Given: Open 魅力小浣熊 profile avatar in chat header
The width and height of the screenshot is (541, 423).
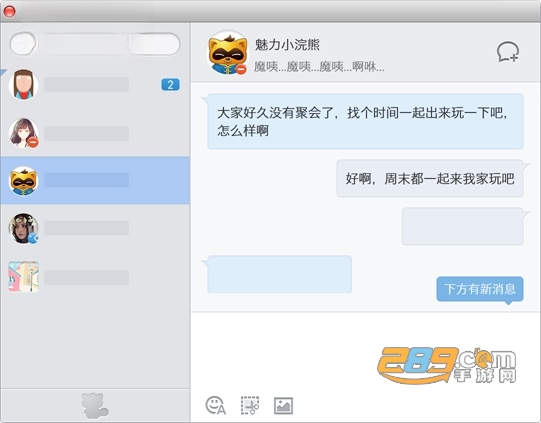Looking at the screenshot, I should pyautogui.click(x=227, y=52).
